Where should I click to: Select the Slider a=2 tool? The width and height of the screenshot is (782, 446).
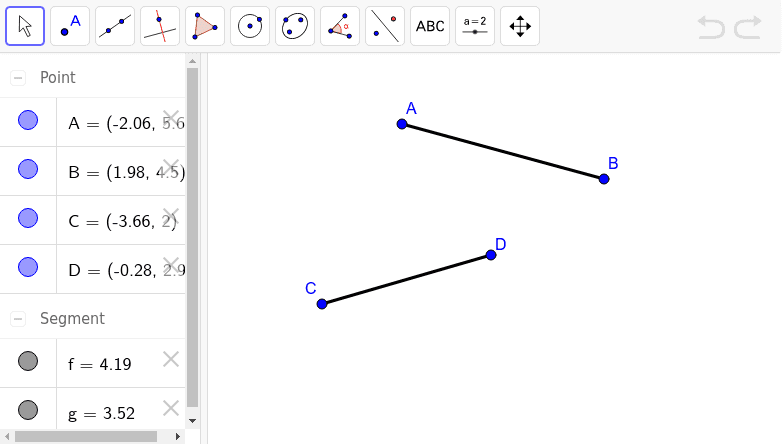point(475,26)
